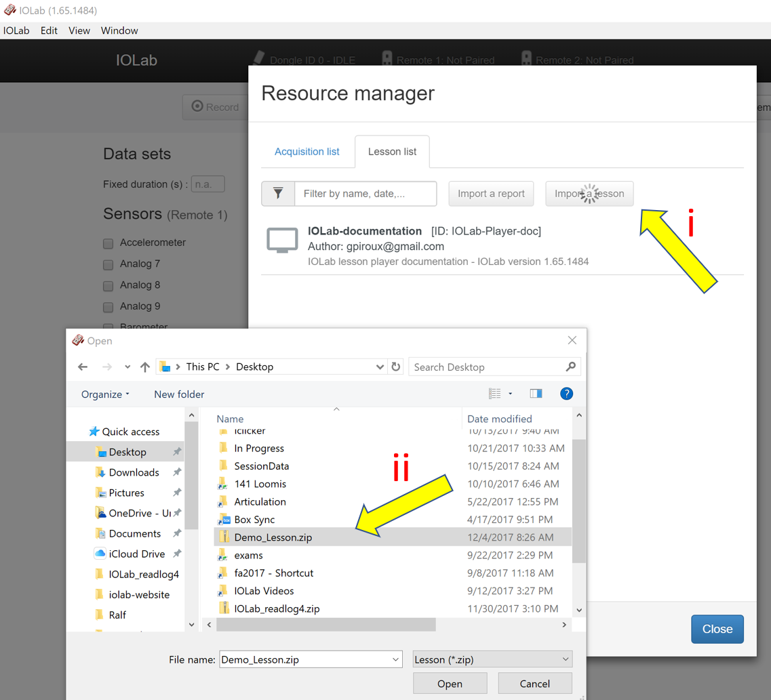Enable the Analog 9 sensor checkbox
The height and width of the screenshot is (700, 771).
coord(108,307)
